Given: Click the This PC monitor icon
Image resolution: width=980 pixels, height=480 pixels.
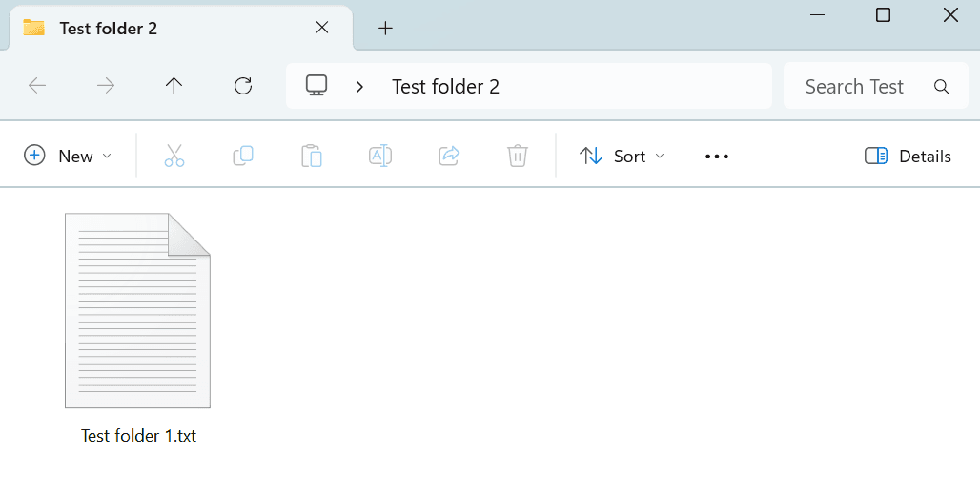Looking at the screenshot, I should tap(316, 86).
